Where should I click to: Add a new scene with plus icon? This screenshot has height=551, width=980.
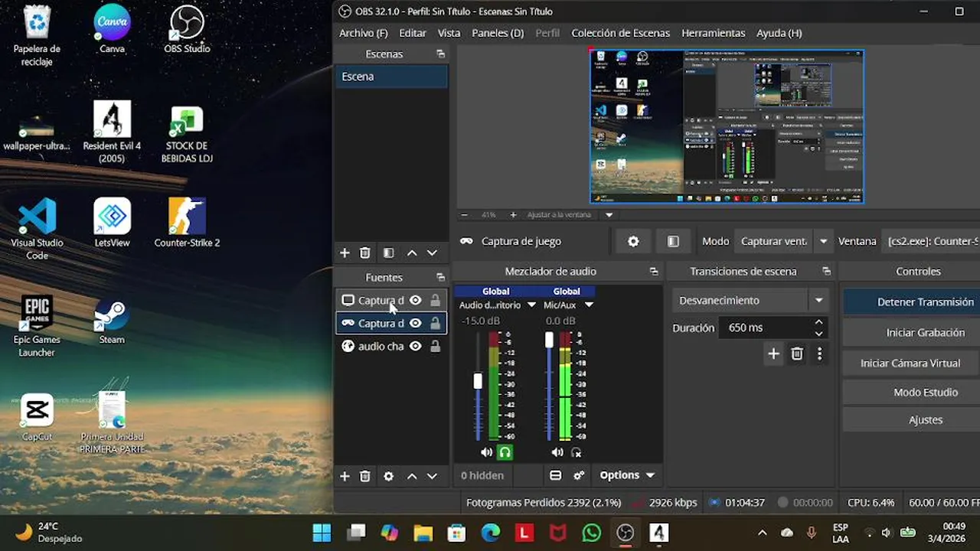click(345, 253)
